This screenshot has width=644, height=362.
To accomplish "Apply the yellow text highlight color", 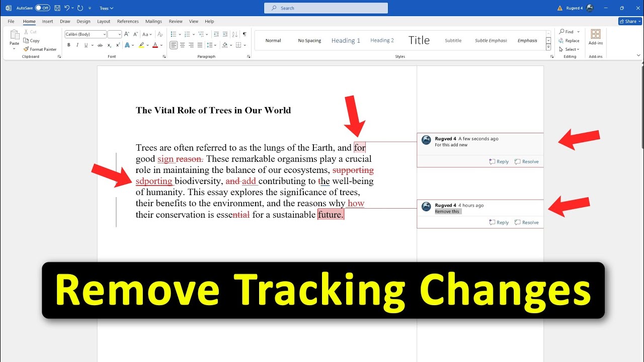I will click(141, 45).
